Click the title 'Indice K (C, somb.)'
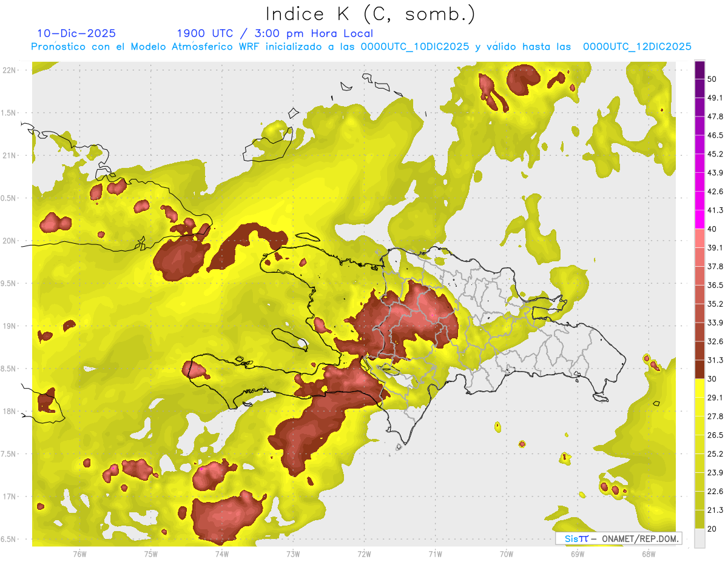The height and width of the screenshot is (562, 728). click(x=370, y=14)
